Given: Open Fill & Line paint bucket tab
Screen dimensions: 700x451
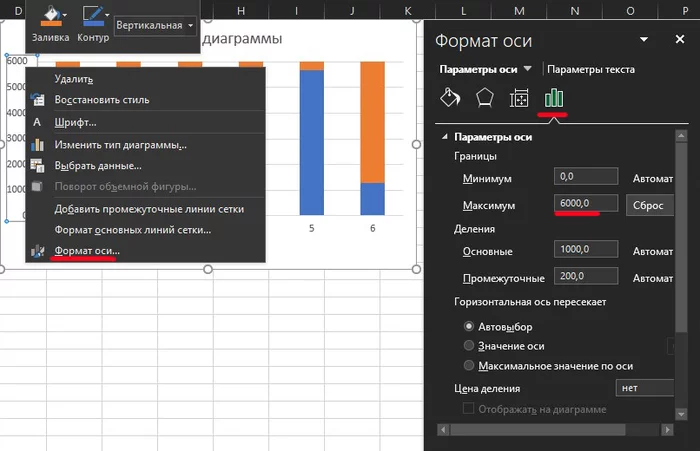Looking at the screenshot, I should [x=450, y=97].
